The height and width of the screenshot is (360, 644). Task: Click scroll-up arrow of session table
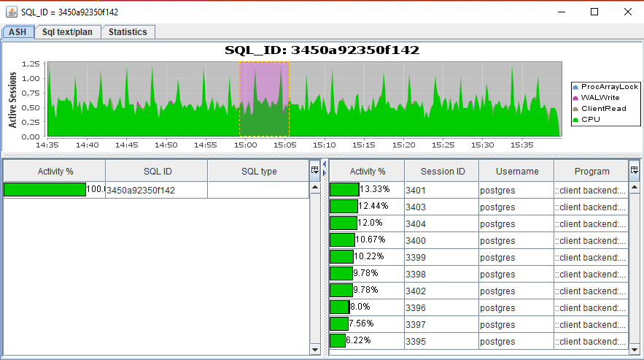click(634, 187)
